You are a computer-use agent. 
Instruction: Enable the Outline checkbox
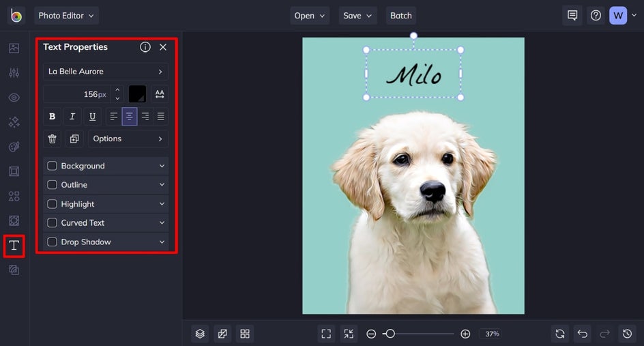[x=52, y=184]
